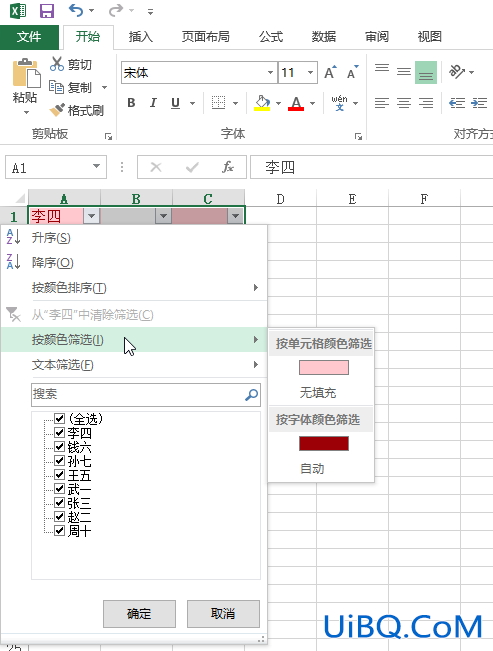Image resolution: width=493 pixels, height=651 pixels.
Task: Switch to the 页面布局 tab
Action: coord(206,37)
